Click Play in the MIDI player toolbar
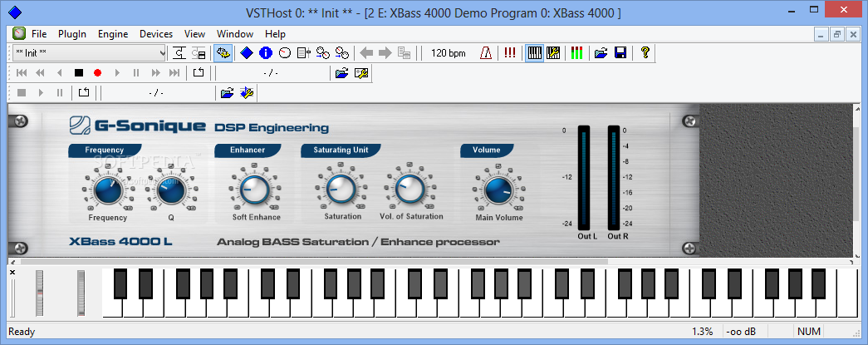The image size is (868, 345). 117,72
